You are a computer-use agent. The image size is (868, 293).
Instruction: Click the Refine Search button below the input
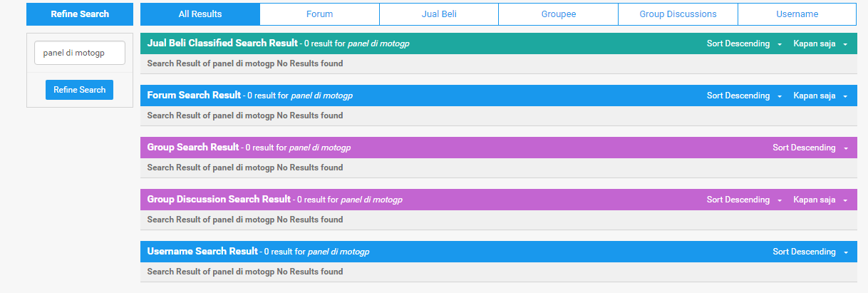point(79,90)
